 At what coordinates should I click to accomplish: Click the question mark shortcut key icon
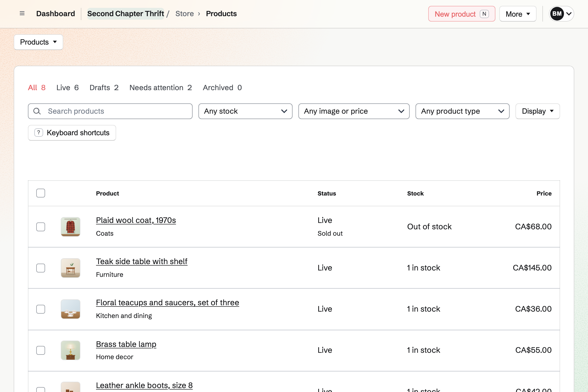click(x=38, y=133)
